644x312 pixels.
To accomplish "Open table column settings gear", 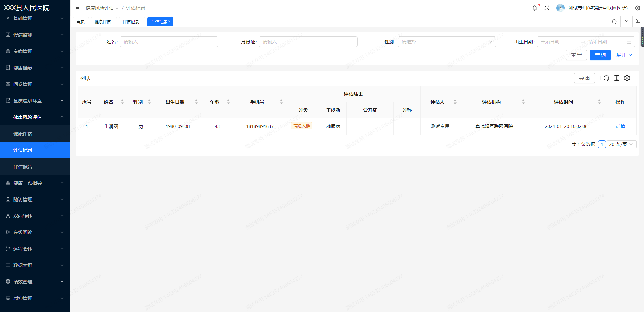I will (x=627, y=78).
